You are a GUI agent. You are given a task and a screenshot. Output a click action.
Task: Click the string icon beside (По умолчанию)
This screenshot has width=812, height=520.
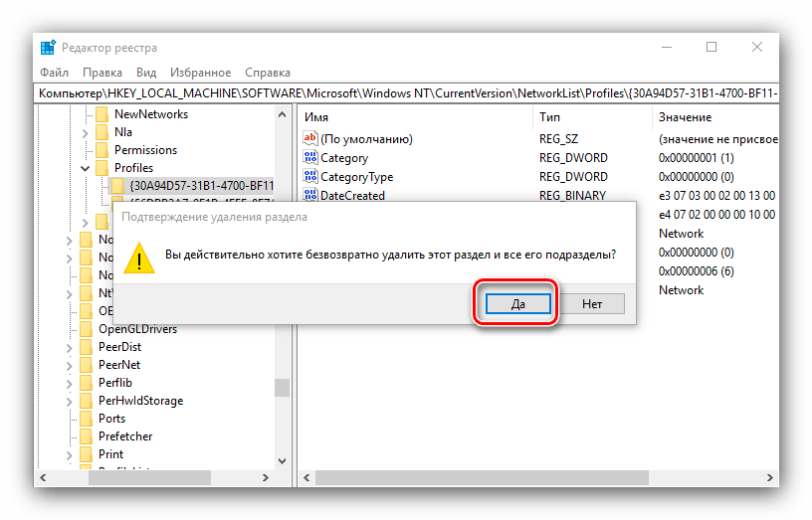pyautogui.click(x=309, y=139)
